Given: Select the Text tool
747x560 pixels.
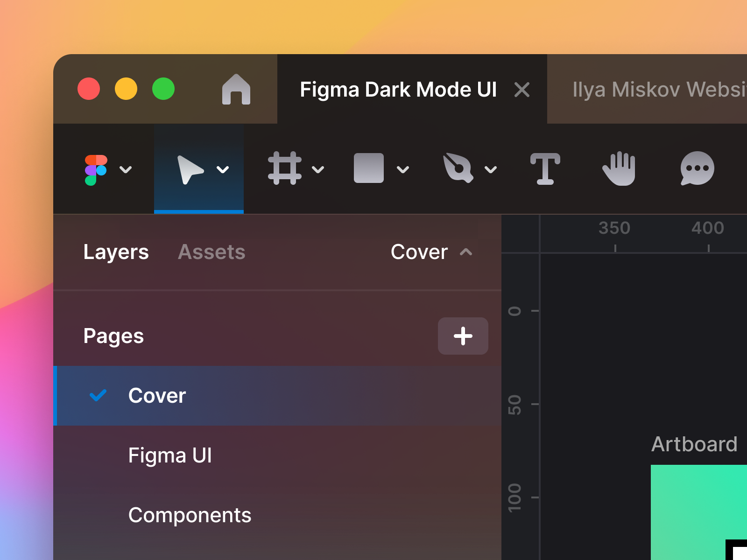Looking at the screenshot, I should point(545,169).
